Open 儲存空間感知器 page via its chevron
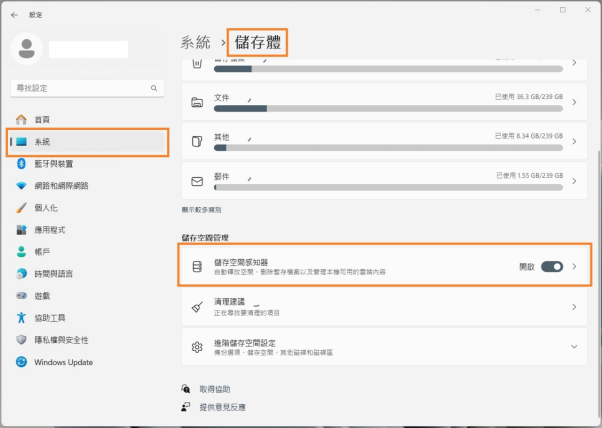 coord(574,266)
